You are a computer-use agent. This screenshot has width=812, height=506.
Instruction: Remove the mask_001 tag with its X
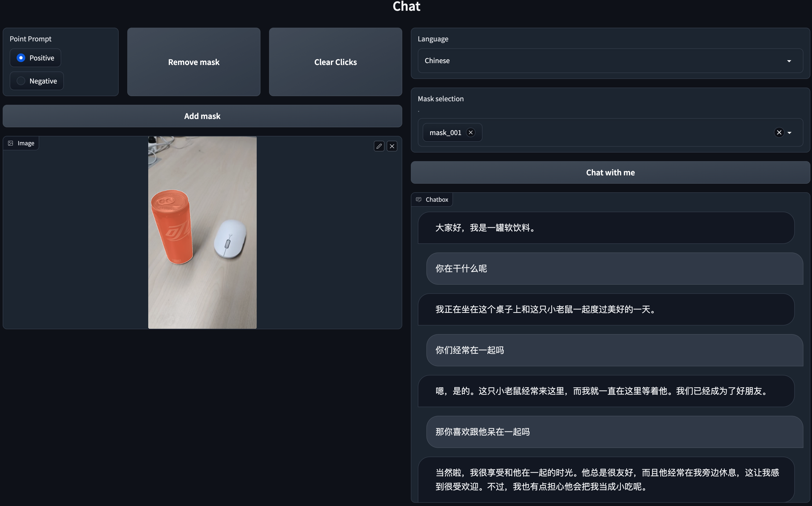click(x=470, y=132)
